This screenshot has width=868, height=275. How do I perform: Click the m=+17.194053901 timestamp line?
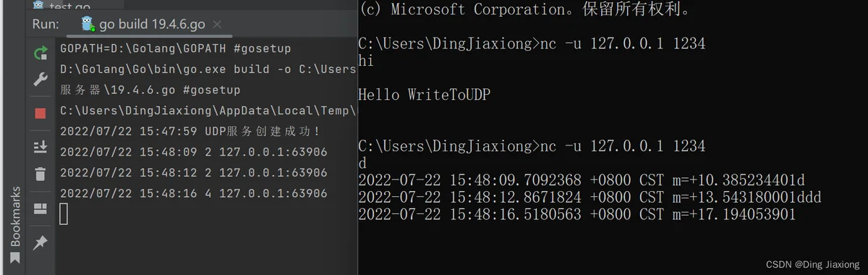(x=576, y=214)
